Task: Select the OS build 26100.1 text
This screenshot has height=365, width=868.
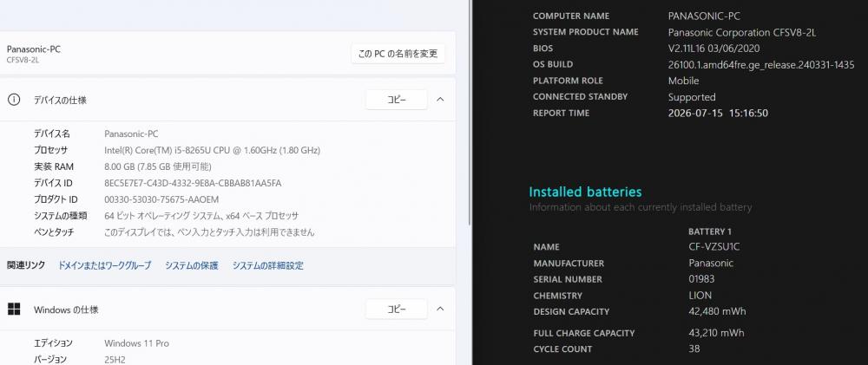Action: coord(761,65)
